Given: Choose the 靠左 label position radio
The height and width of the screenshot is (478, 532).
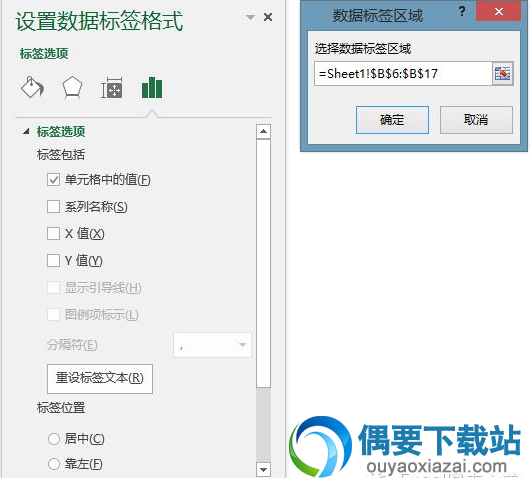Looking at the screenshot, I should click(54, 464).
